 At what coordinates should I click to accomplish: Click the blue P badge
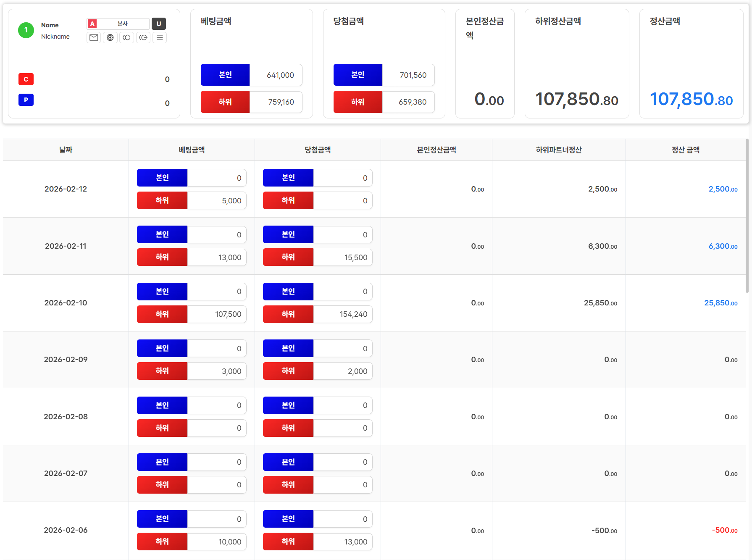(x=26, y=100)
